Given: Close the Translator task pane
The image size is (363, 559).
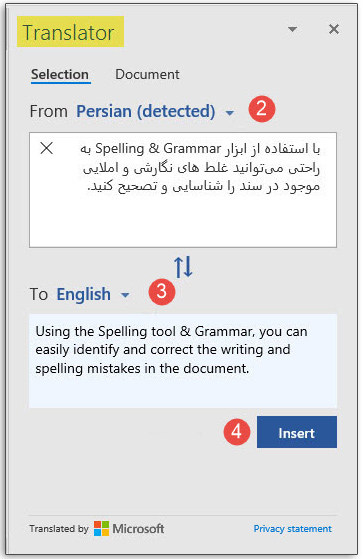Looking at the screenshot, I should pos(334,29).
